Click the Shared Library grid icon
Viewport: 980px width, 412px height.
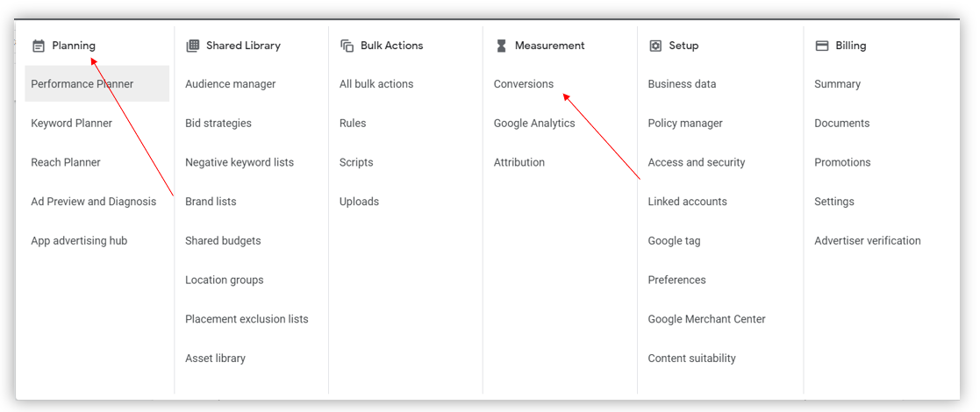coord(192,46)
